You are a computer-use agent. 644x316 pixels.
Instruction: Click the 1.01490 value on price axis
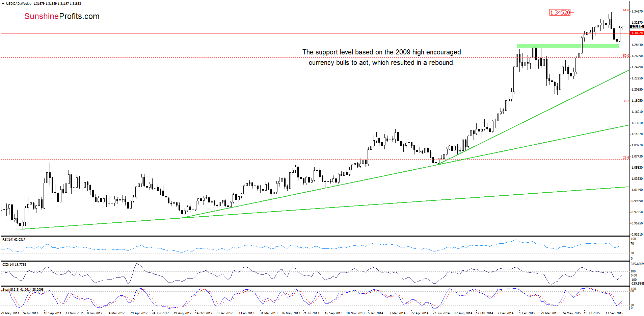tap(637, 190)
